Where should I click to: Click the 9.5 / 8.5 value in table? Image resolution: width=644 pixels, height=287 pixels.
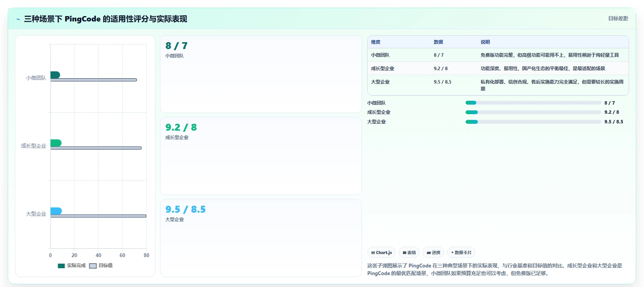click(x=443, y=82)
